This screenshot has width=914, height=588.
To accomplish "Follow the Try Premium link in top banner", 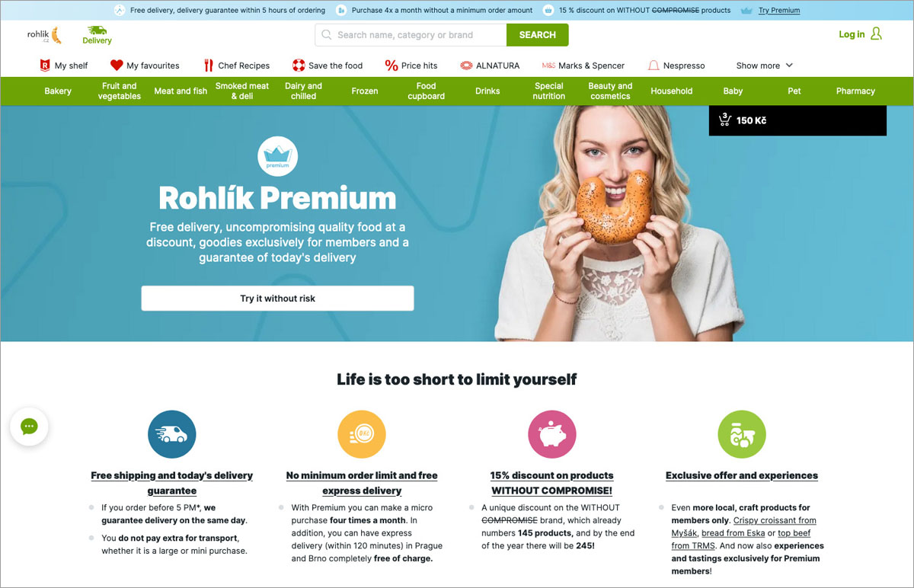I will tap(779, 11).
